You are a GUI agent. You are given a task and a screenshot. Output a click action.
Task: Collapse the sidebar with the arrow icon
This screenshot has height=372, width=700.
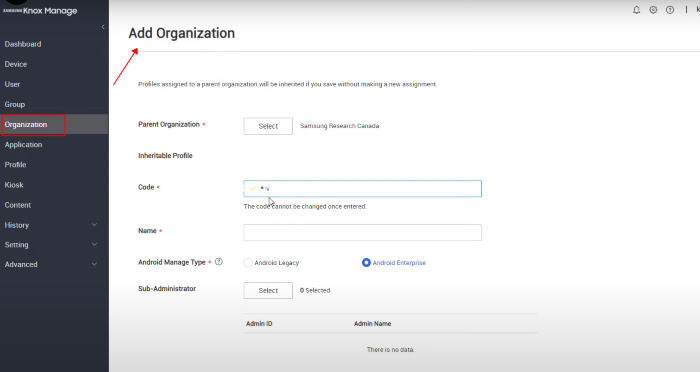(103, 27)
